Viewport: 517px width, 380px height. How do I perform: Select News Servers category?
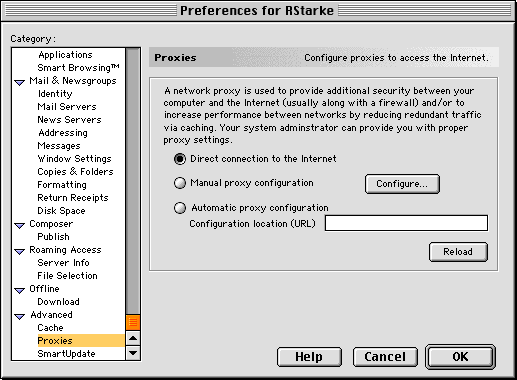pyautogui.click(x=69, y=120)
